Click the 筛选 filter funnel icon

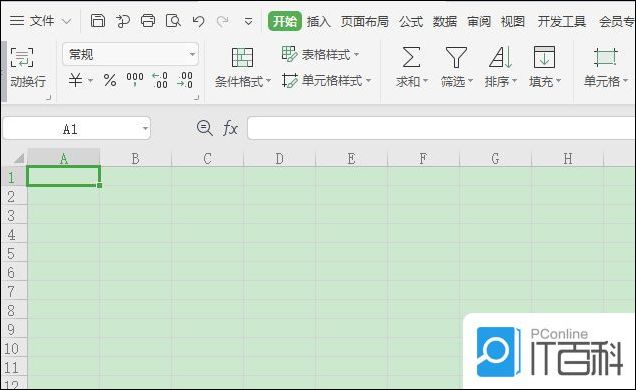pyautogui.click(x=456, y=57)
